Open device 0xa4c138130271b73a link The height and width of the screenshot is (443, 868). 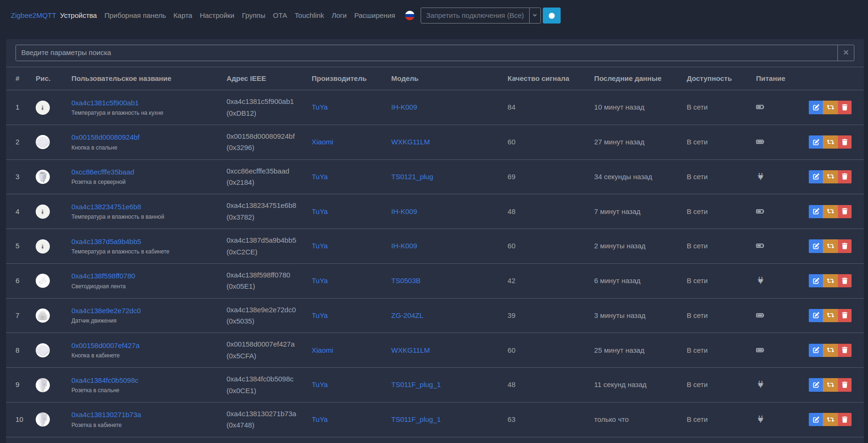point(106,415)
